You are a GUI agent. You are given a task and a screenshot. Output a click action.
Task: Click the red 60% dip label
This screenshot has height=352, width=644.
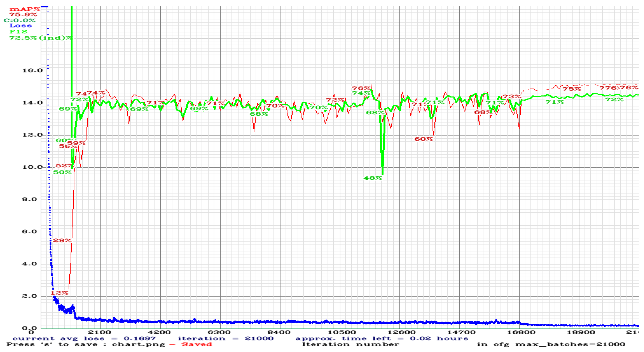click(x=423, y=139)
